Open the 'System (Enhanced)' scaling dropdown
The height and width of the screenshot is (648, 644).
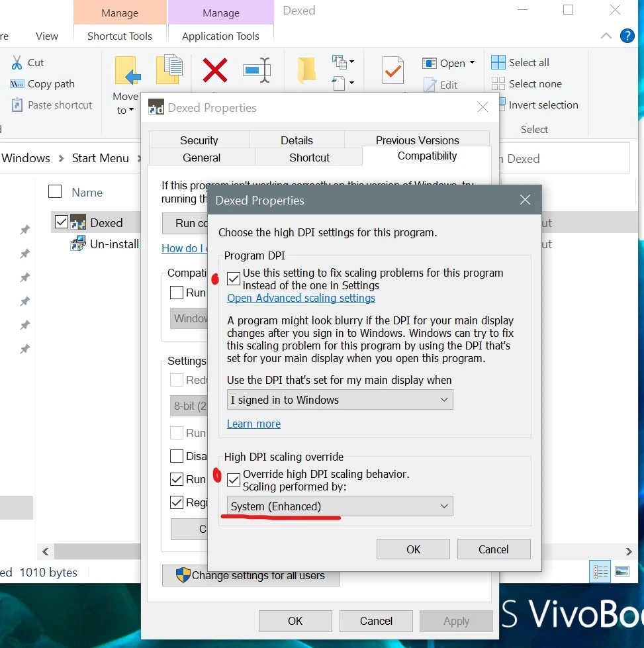340,506
